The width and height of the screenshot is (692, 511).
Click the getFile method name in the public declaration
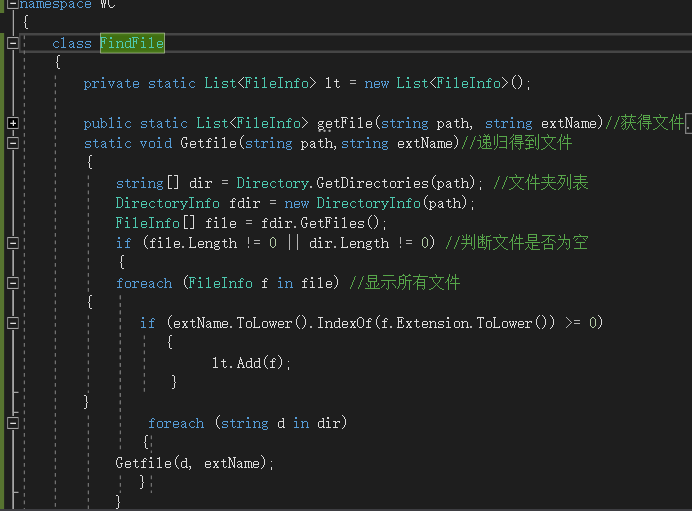(x=345, y=123)
